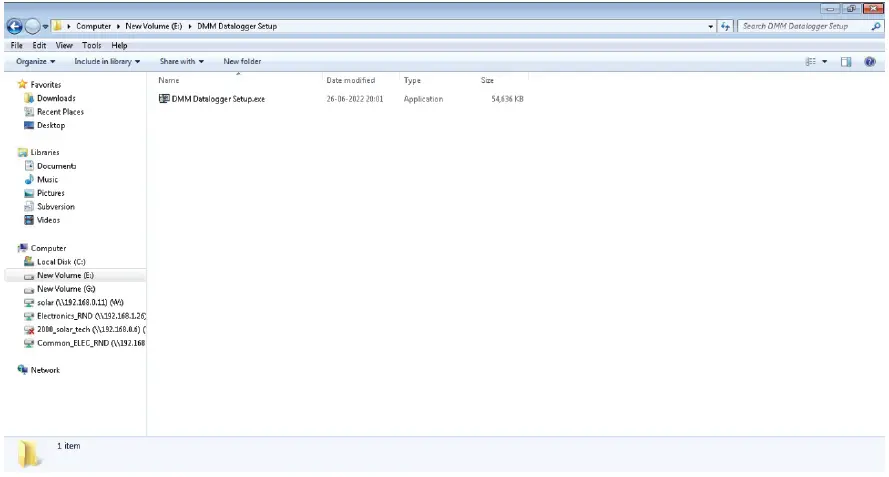
Task: Open the Subversion library
Action: [56, 206]
